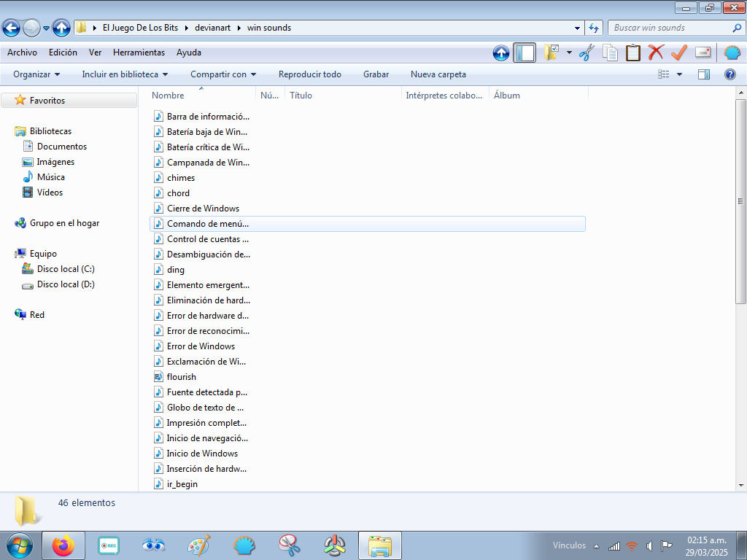Open the Herramientas menu
Image resolution: width=747 pixels, height=560 pixels.
[139, 52]
